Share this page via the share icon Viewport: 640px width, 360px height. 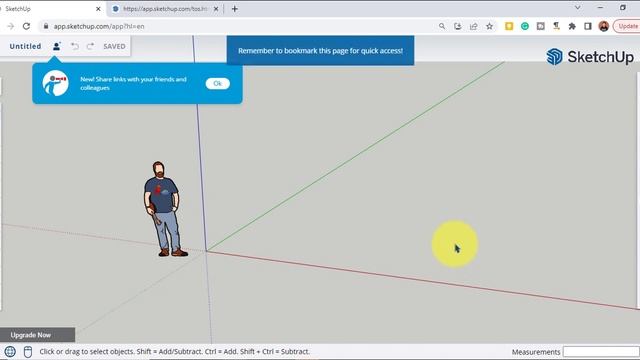tap(473, 26)
